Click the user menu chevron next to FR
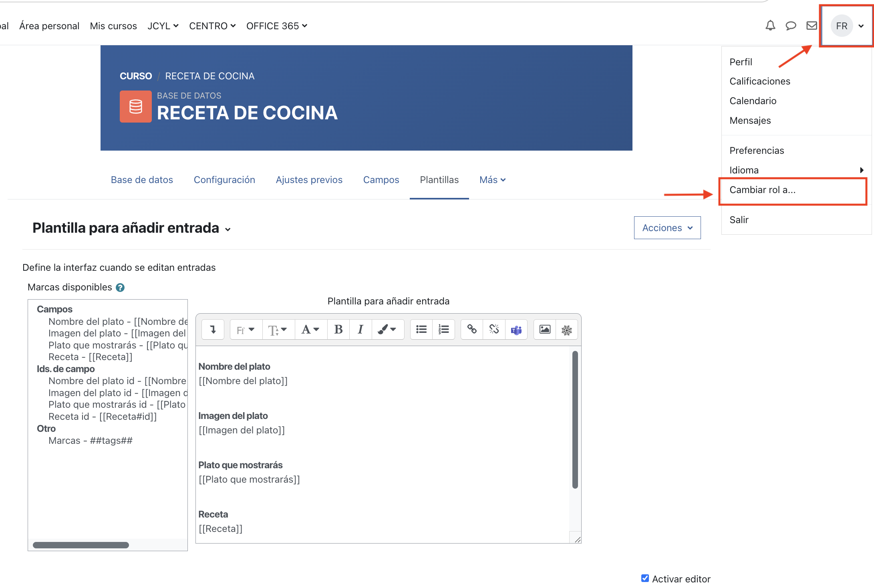 click(861, 26)
